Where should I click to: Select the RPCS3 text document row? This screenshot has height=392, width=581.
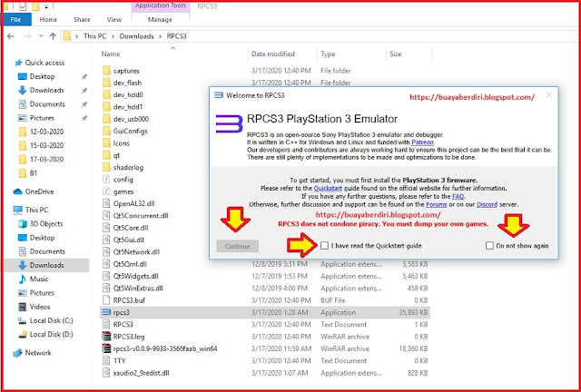265,325
